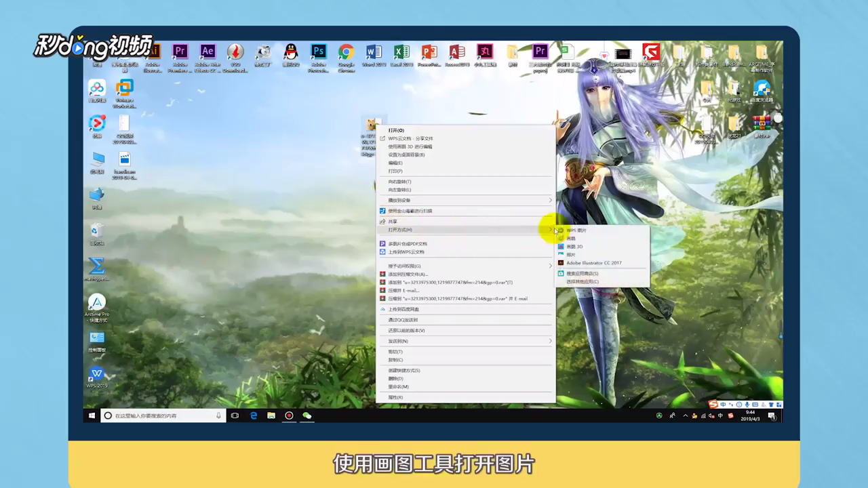Expand 授予访问权限(G) submenu
The image size is (868, 488).
(466, 266)
